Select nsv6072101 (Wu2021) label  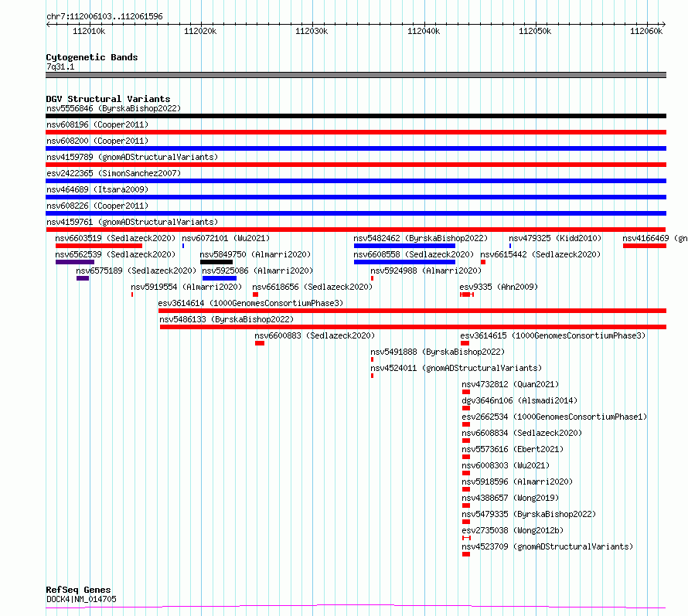click(x=226, y=238)
